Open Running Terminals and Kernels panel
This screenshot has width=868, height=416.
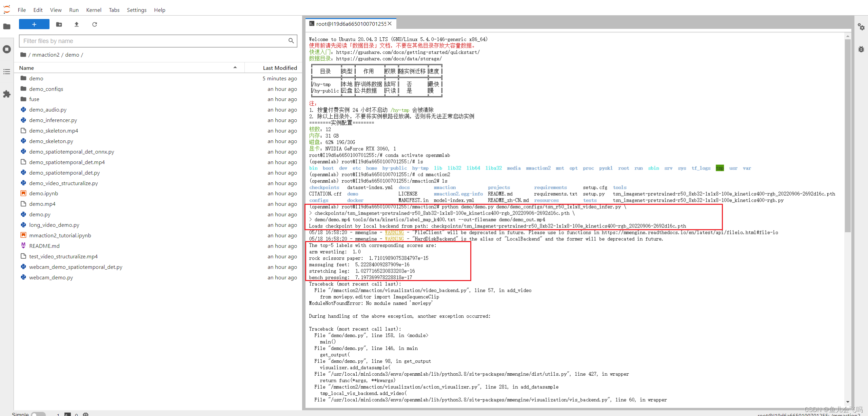pos(7,49)
